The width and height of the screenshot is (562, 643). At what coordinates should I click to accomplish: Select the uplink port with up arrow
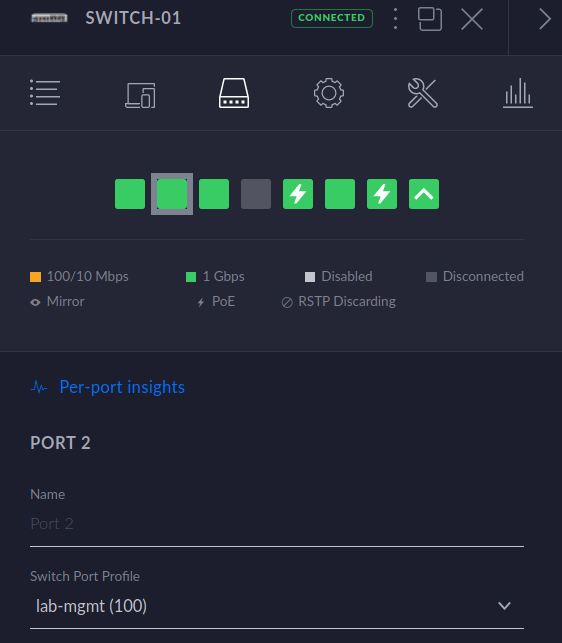(x=424, y=194)
